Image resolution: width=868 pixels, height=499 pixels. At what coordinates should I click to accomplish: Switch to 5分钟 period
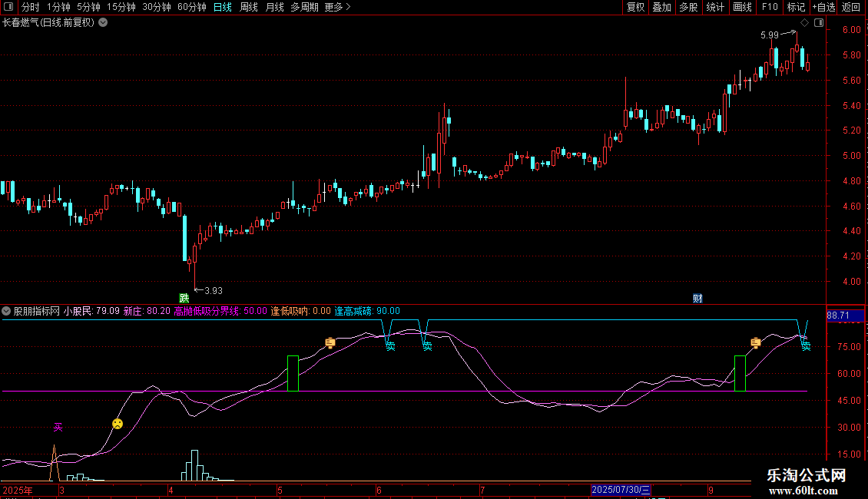click(x=88, y=7)
